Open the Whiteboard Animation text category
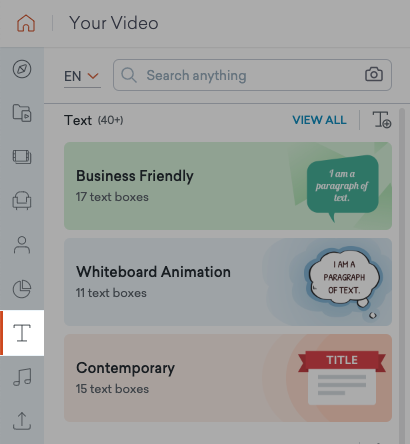Image resolution: width=410 pixels, height=444 pixels. [228, 282]
